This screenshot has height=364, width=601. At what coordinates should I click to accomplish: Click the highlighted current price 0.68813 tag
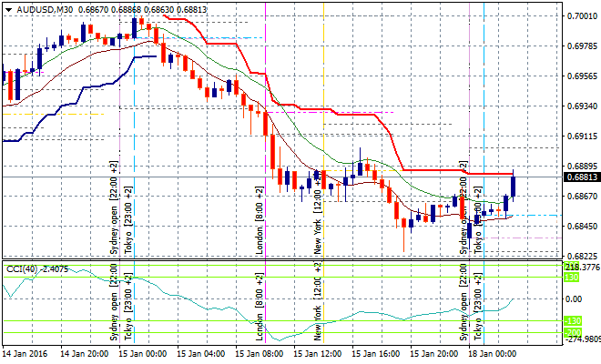click(x=582, y=177)
